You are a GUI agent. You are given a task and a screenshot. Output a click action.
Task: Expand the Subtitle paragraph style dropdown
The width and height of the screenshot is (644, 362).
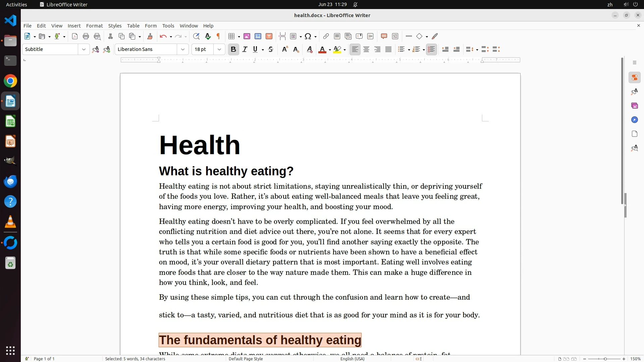pos(84,50)
